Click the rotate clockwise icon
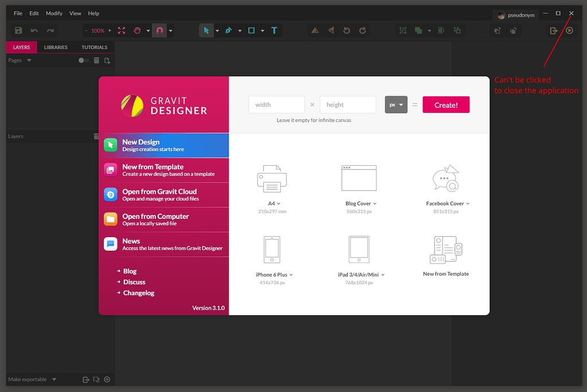 pyautogui.click(x=362, y=30)
